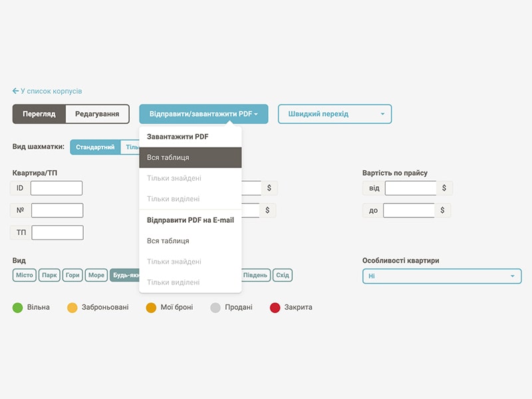Screen dimensions: 532x399
Task: Select the Південь side filter
Action: point(256,275)
